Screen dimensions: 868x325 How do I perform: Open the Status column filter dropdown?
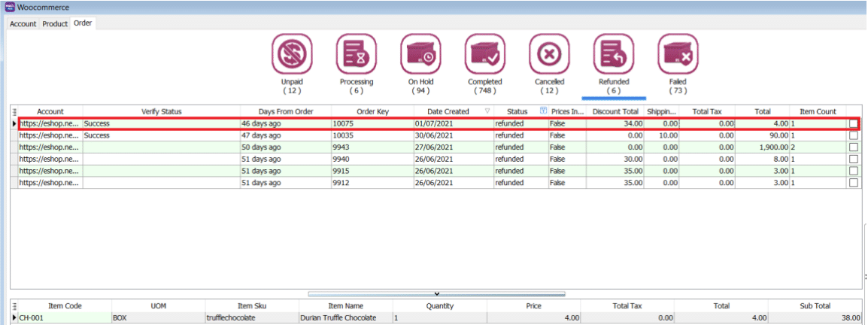point(543,111)
